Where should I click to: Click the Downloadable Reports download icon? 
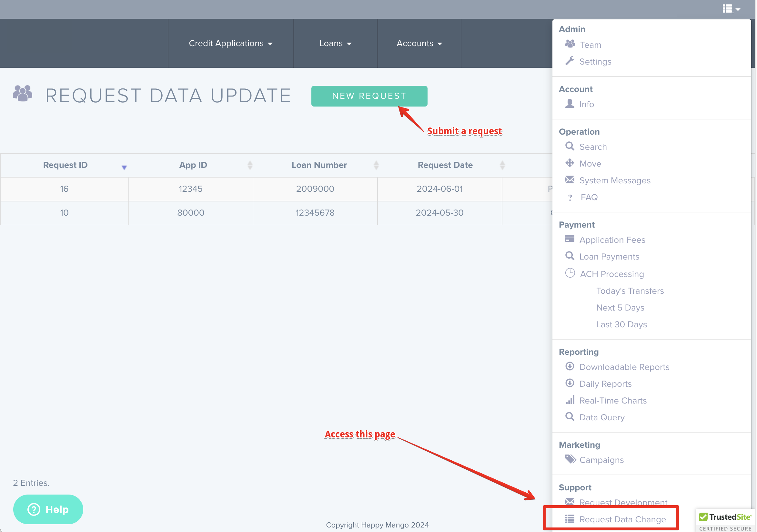570,366
